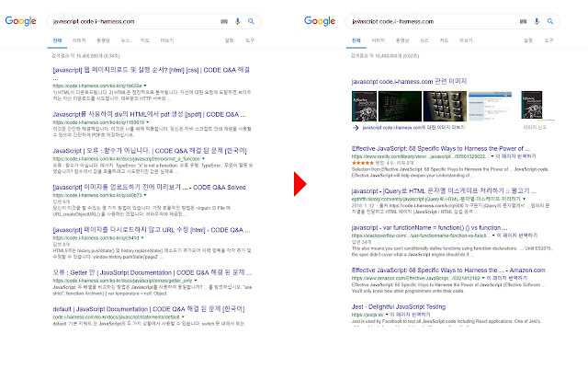Open the 더보기 menu on the left page
The height and width of the screenshot is (368, 588).
167,40
